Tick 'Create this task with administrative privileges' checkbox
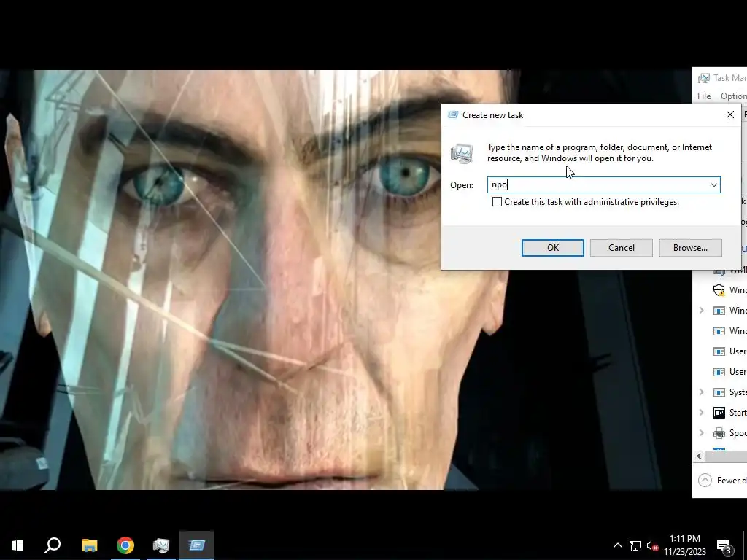 (x=497, y=202)
